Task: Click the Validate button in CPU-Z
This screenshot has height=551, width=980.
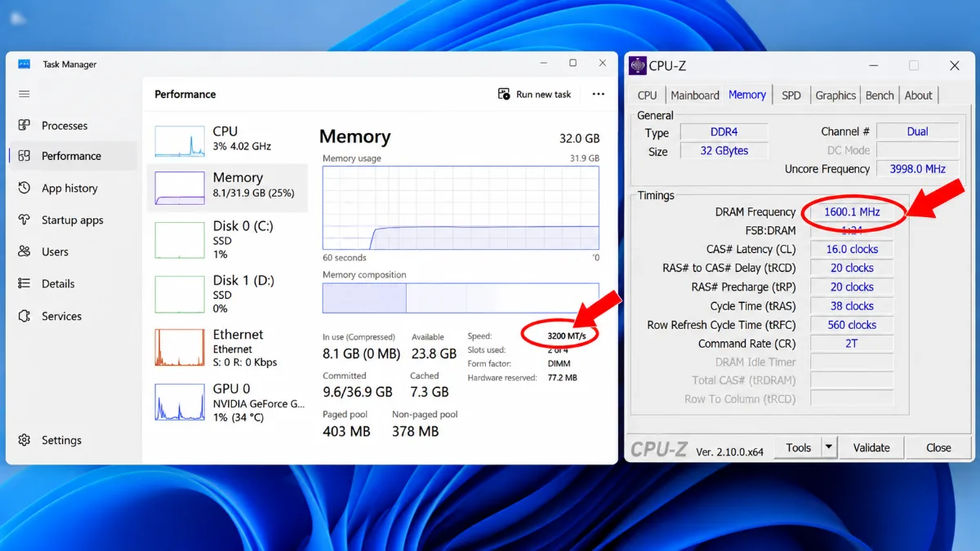Action: tap(871, 447)
